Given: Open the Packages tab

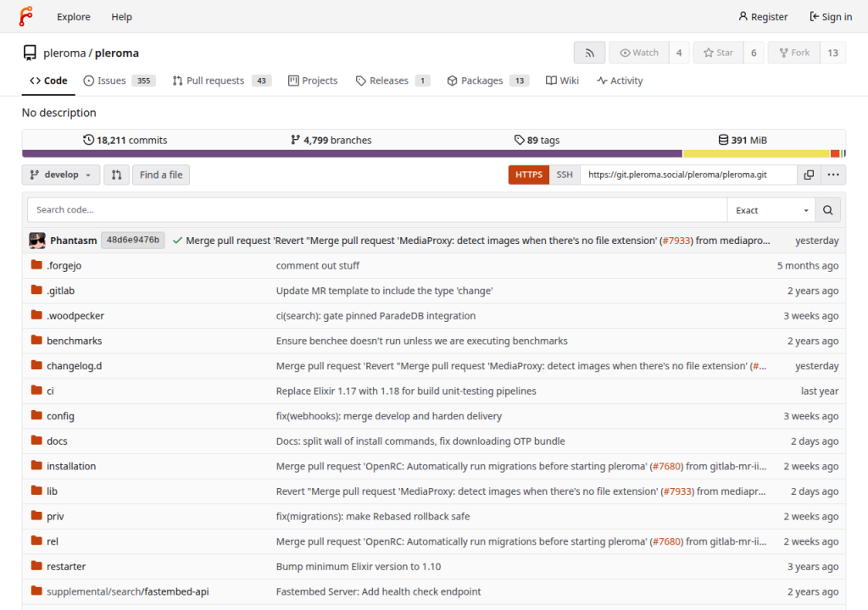Looking at the screenshot, I should pyautogui.click(x=487, y=80).
